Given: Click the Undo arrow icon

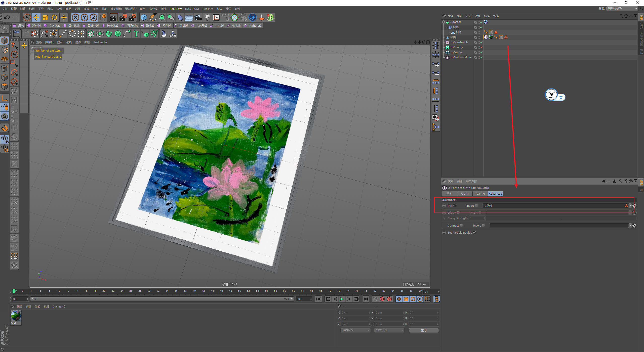Looking at the screenshot, I should point(7,17).
